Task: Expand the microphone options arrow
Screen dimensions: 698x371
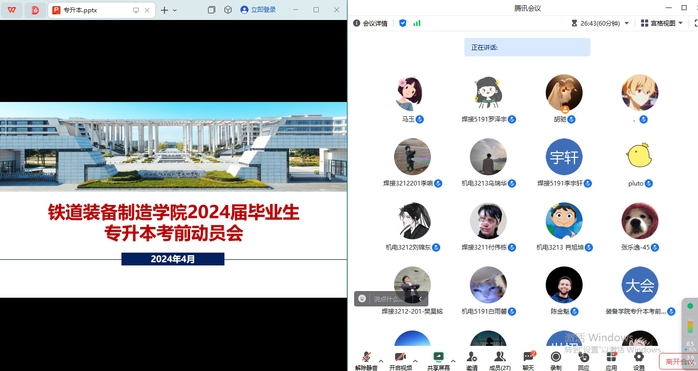Action: (381, 361)
